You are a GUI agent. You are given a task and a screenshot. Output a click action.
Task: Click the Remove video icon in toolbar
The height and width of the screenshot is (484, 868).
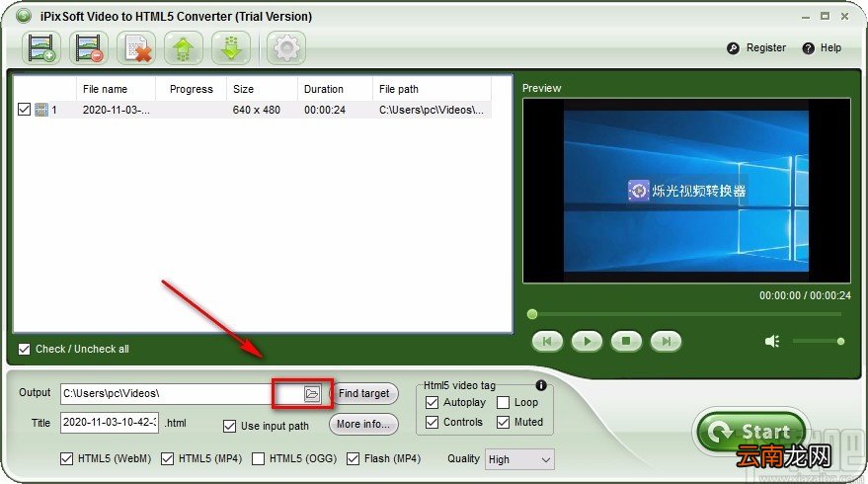click(89, 47)
